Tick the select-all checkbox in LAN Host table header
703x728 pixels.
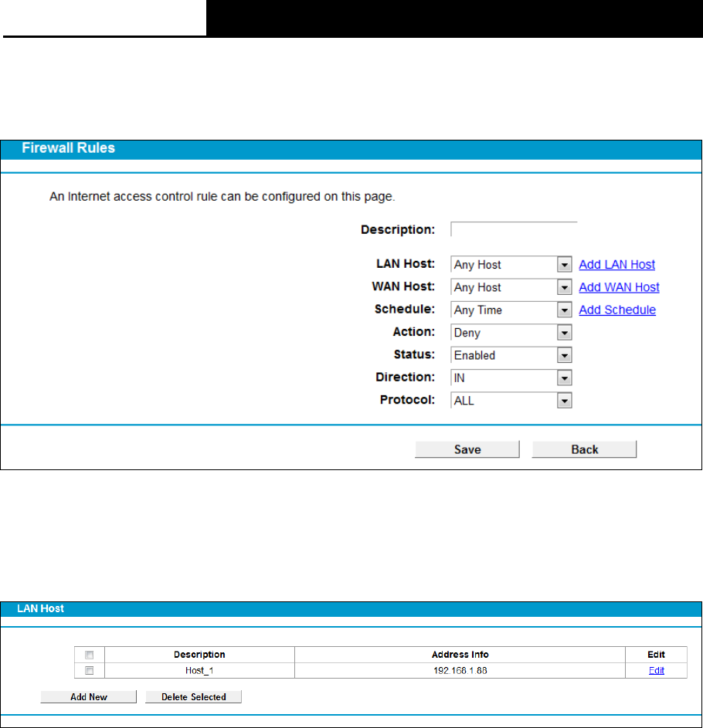click(89, 655)
